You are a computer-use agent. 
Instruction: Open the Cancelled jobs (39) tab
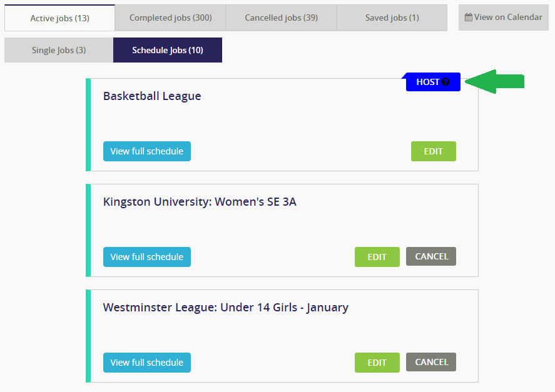pyautogui.click(x=281, y=18)
